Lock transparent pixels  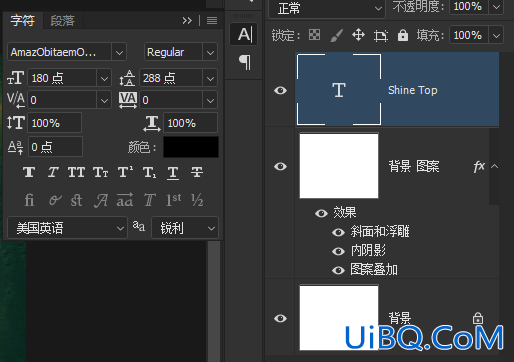[314, 35]
